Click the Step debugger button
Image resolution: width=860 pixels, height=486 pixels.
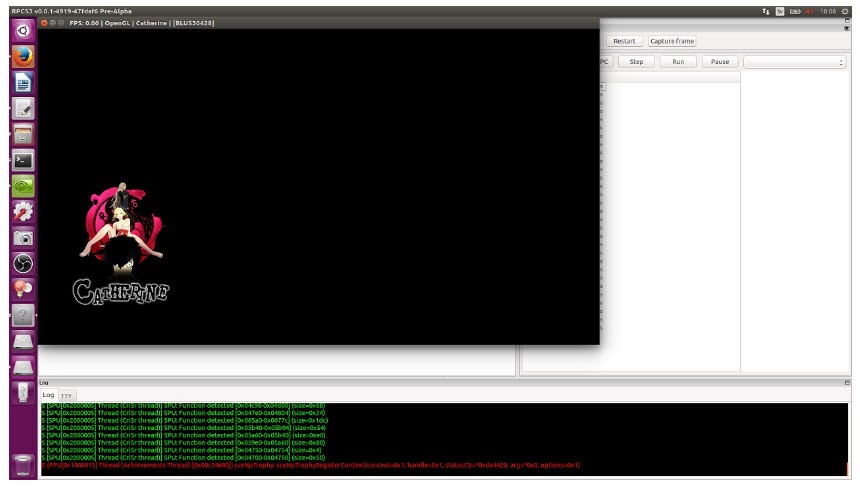(x=636, y=61)
